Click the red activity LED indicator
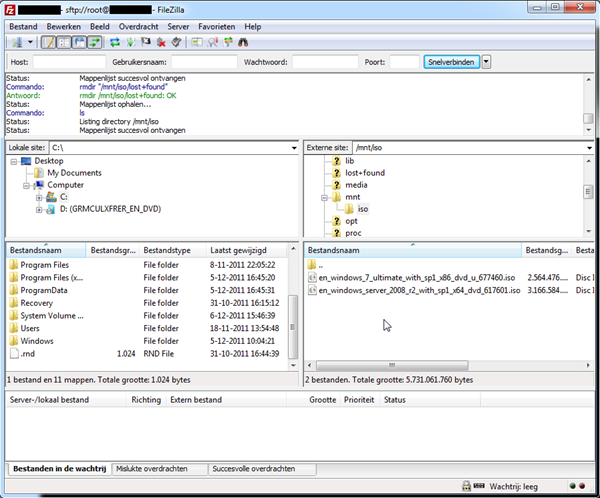 [582, 486]
